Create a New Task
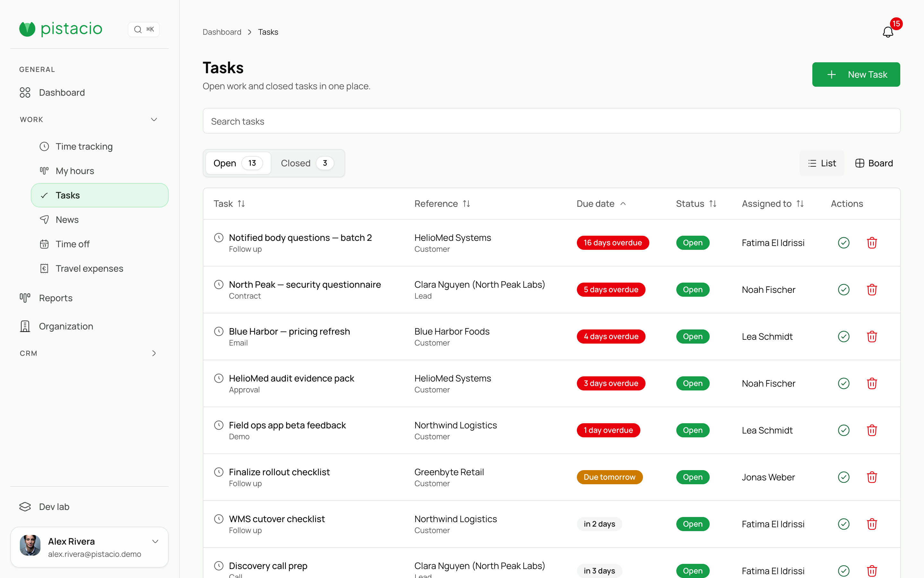924x578 pixels. tap(856, 74)
